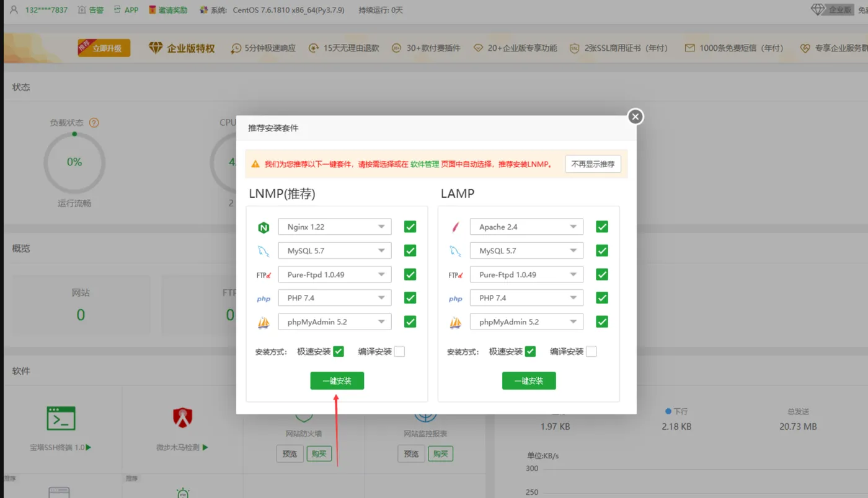Open the LNMP PHP 7.4 dropdown
This screenshot has width=868, height=498.
pos(335,298)
